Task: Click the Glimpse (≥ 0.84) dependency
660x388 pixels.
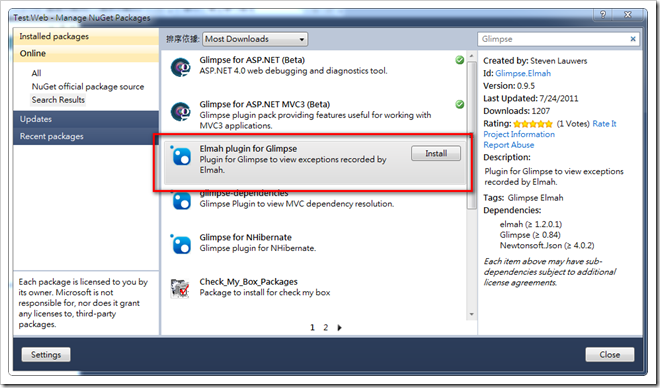Action: [x=530, y=235]
